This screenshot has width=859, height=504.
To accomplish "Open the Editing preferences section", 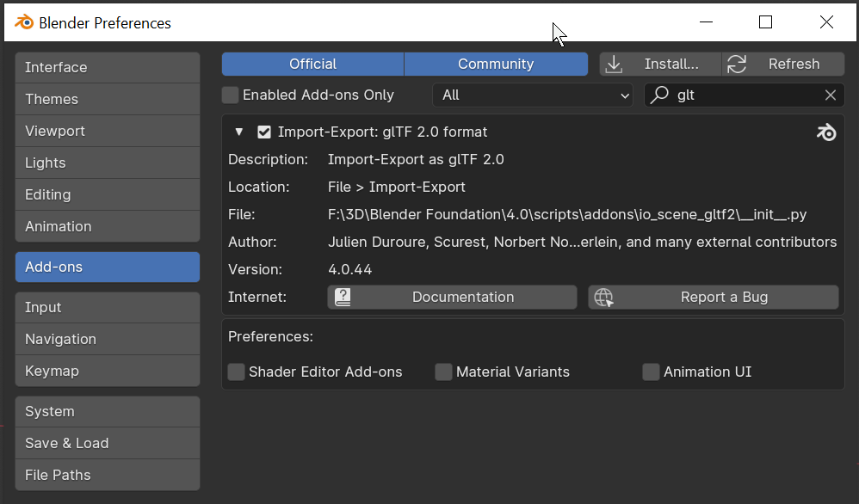I will click(x=108, y=194).
